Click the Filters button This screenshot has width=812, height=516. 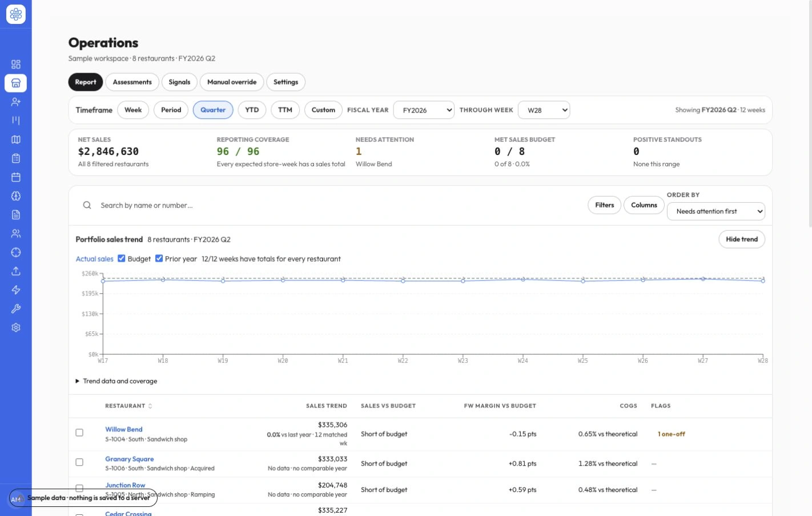coord(605,205)
